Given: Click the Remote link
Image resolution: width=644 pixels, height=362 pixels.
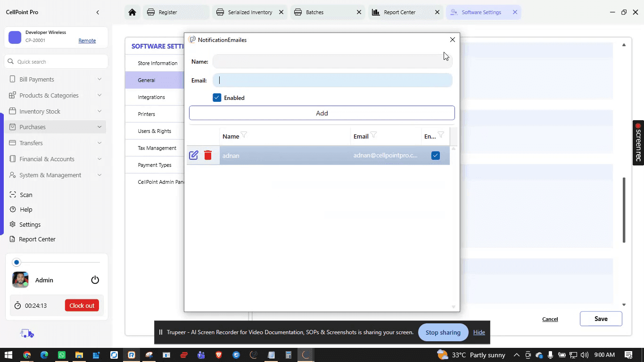Looking at the screenshot, I should (87, 41).
